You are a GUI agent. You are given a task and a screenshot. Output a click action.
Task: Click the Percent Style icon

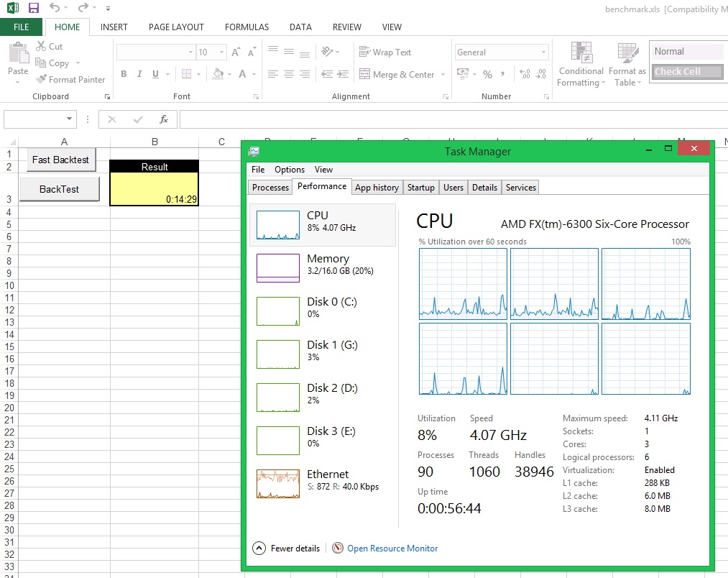click(x=487, y=74)
